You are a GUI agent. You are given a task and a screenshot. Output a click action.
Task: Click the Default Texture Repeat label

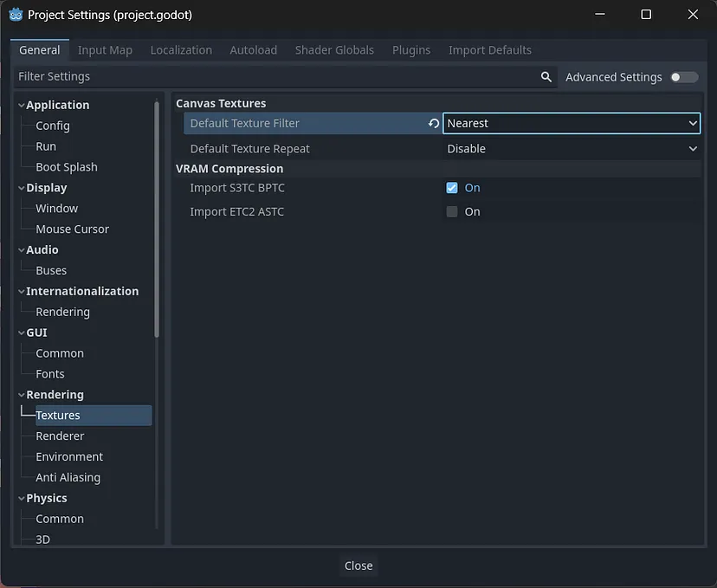(x=249, y=149)
